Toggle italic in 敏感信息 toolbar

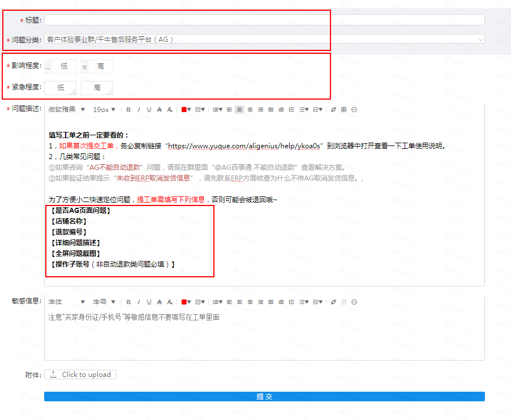[x=139, y=302]
